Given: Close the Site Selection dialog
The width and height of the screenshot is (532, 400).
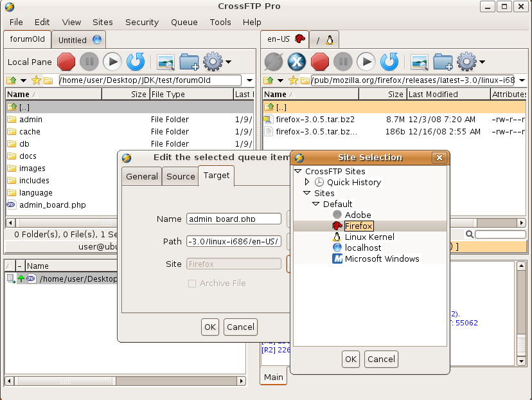Looking at the screenshot, I should tap(439, 158).
